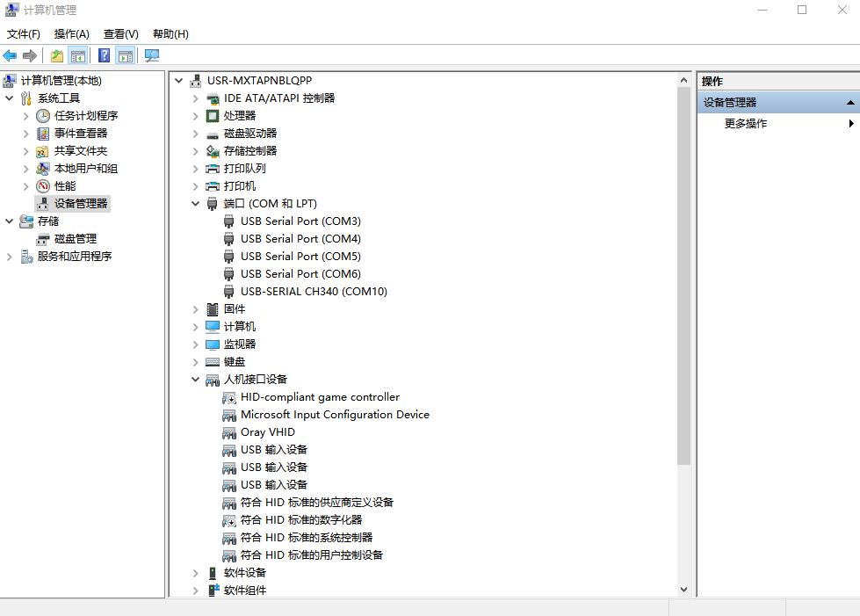Open the 查看(V) menu

120,34
